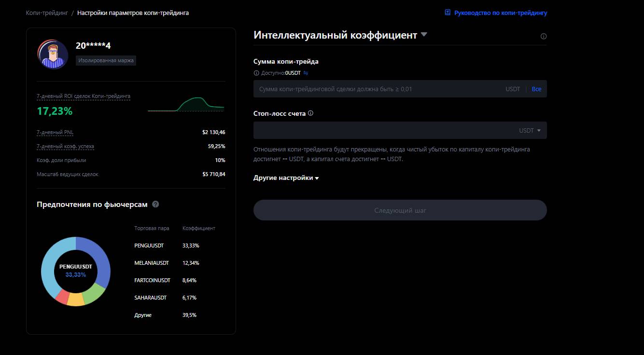Click the trader avatar picture
Viewport: 644px width, 355px height.
53,55
